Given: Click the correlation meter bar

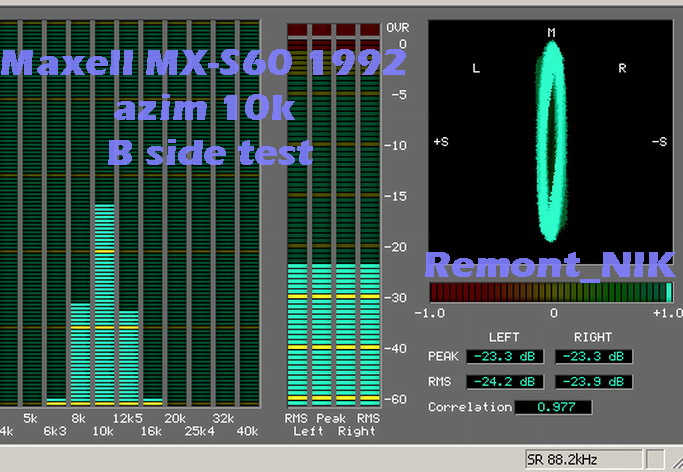Looking at the screenshot, I should pos(551,292).
